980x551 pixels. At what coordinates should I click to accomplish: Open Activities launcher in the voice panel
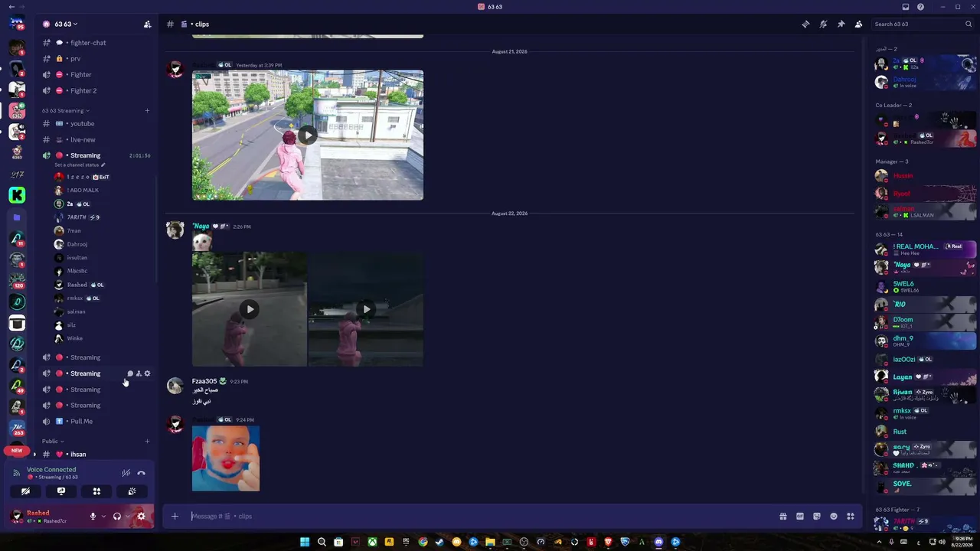[x=96, y=491]
